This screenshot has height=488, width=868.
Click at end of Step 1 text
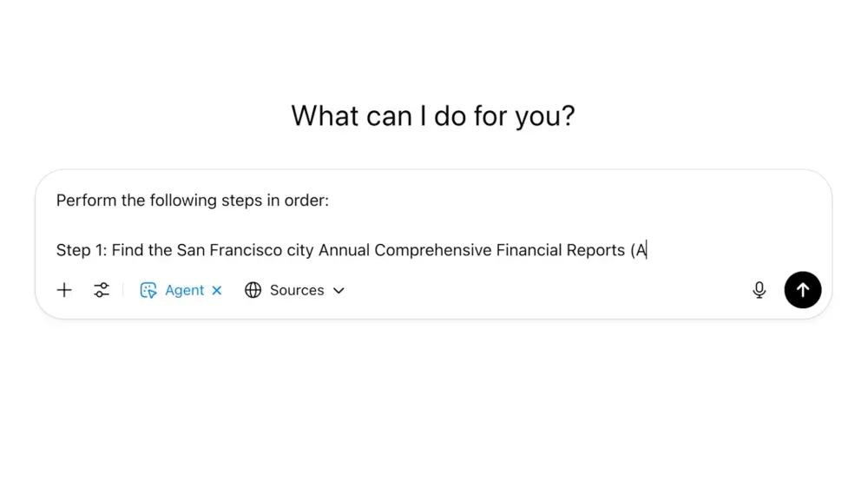(x=647, y=250)
